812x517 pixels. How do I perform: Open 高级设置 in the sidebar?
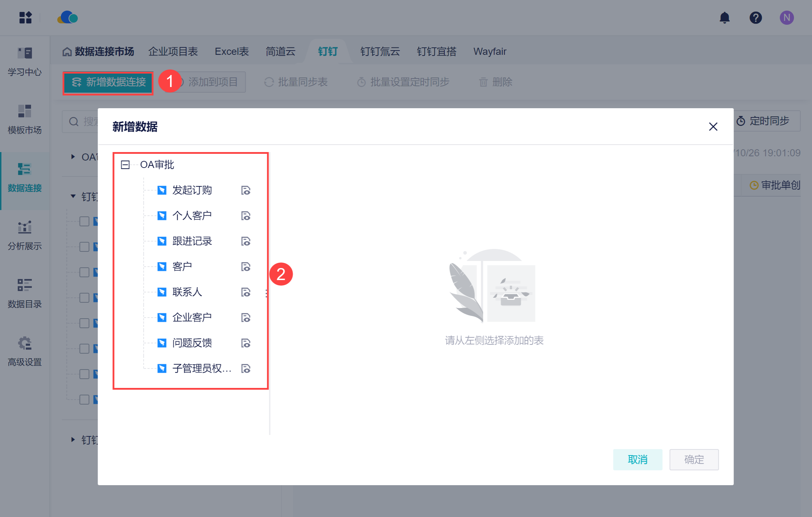click(25, 352)
